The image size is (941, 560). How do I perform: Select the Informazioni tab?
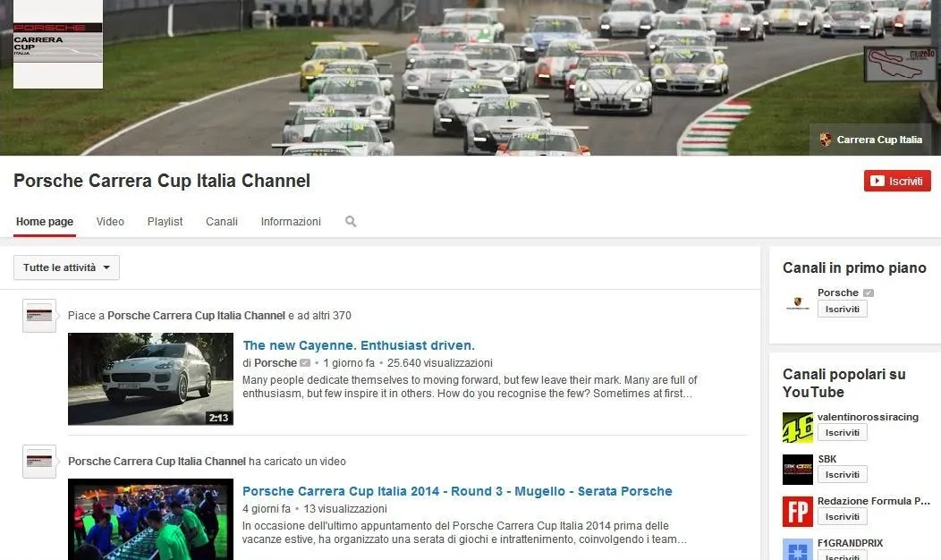pyautogui.click(x=291, y=222)
